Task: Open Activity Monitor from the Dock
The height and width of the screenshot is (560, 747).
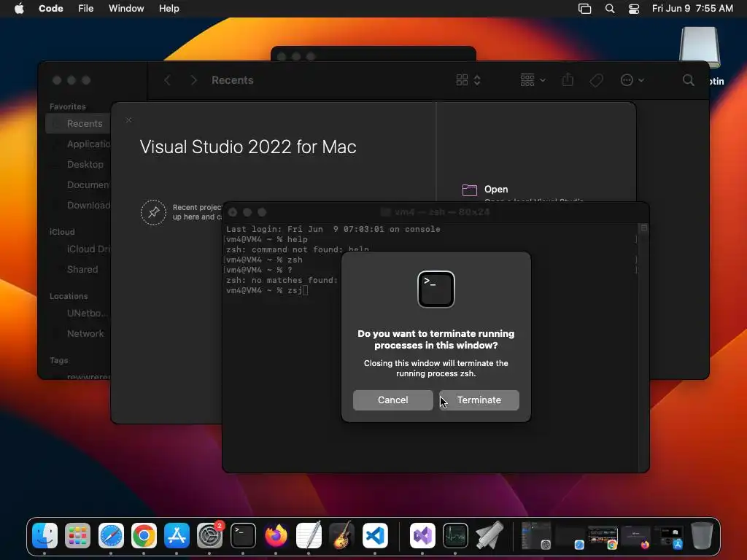Action: click(x=455, y=536)
